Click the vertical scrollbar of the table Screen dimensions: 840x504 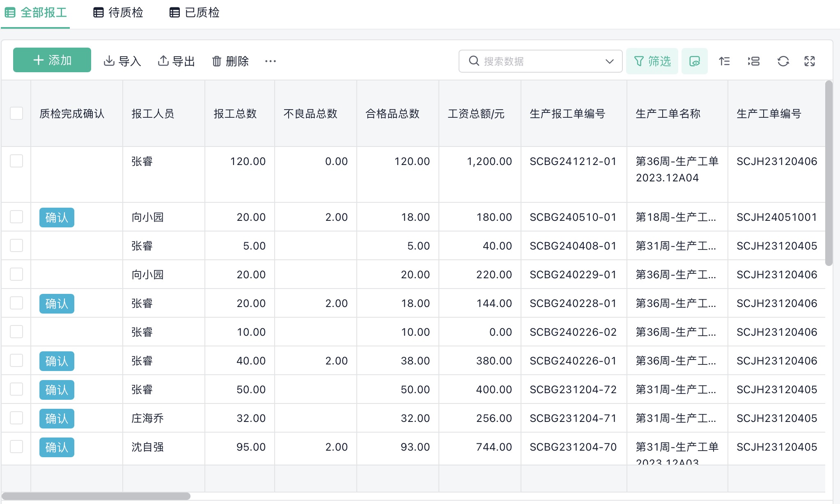[829, 173]
